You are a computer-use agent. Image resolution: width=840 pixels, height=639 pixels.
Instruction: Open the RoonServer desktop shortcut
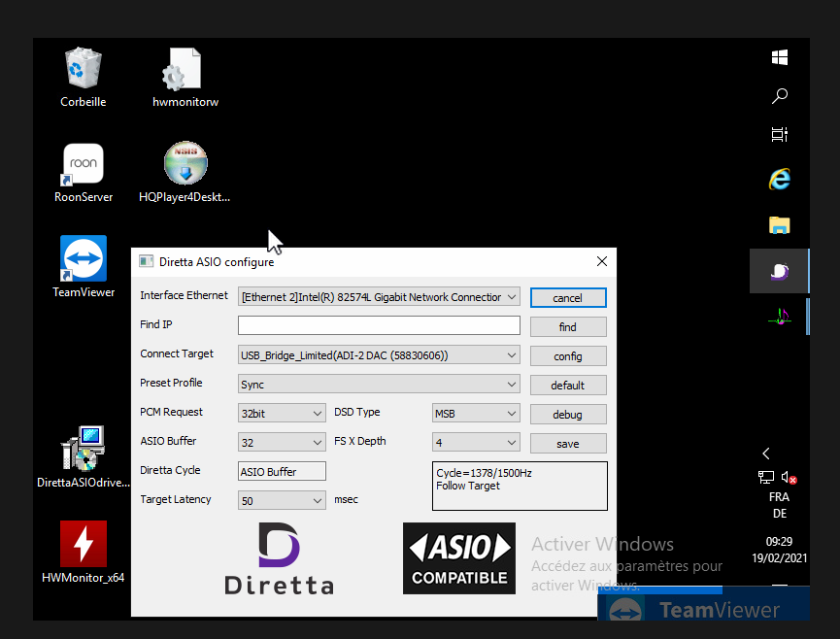[x=84, y=165]
